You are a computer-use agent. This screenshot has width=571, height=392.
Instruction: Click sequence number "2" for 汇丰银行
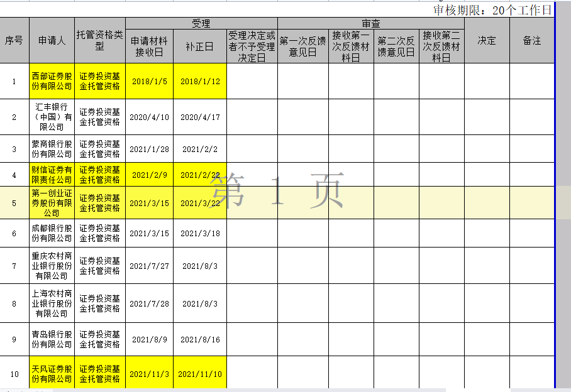click(14, 117)
